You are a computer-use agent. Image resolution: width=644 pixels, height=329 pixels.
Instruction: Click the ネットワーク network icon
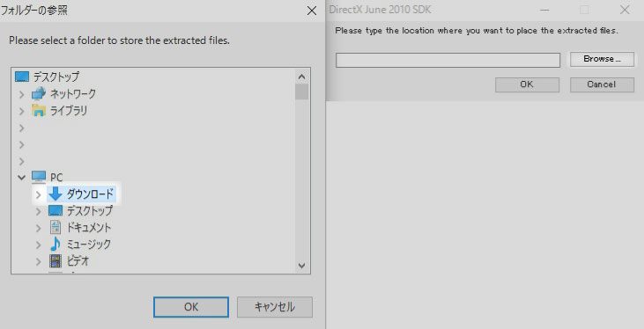pyautogui.click(x=39, y=93)
